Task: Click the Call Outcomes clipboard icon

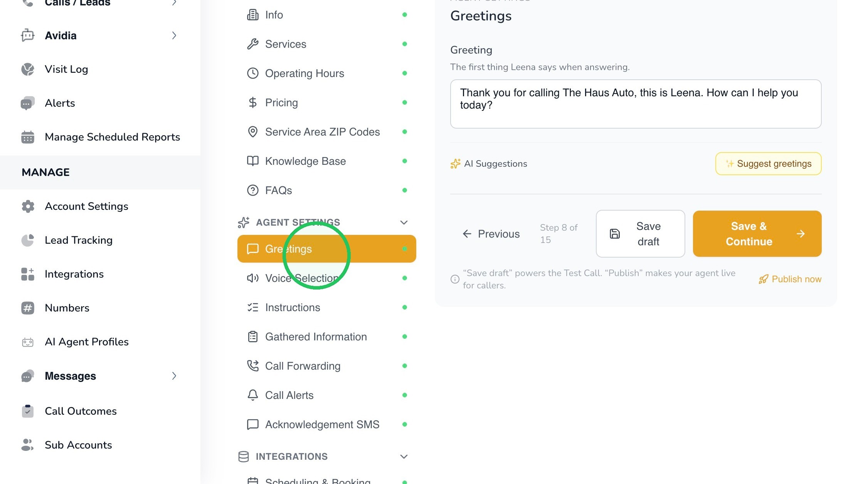Action: coord(28,411)
